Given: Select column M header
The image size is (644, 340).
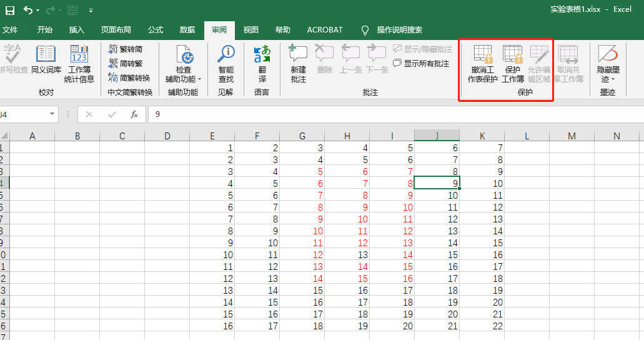Looking at the screenshot, I should coord(572,136).
